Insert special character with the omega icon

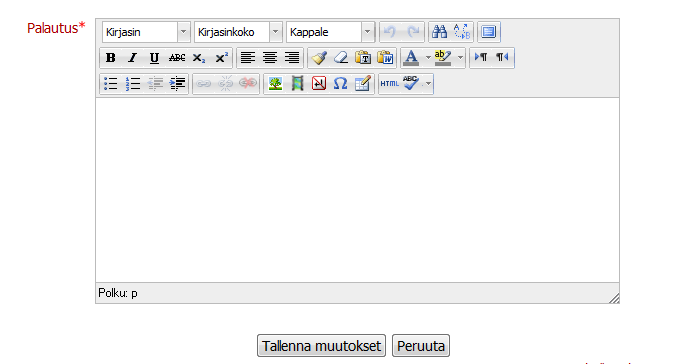341,84
